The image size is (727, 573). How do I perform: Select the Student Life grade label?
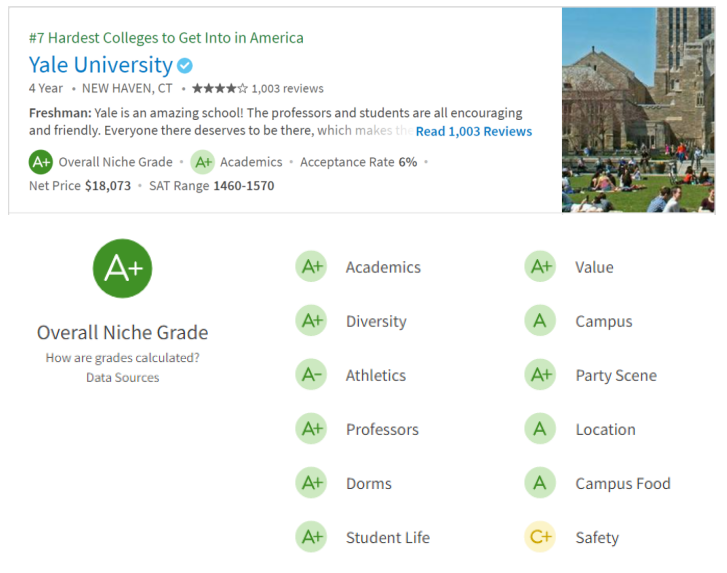(x=387, y=537)
